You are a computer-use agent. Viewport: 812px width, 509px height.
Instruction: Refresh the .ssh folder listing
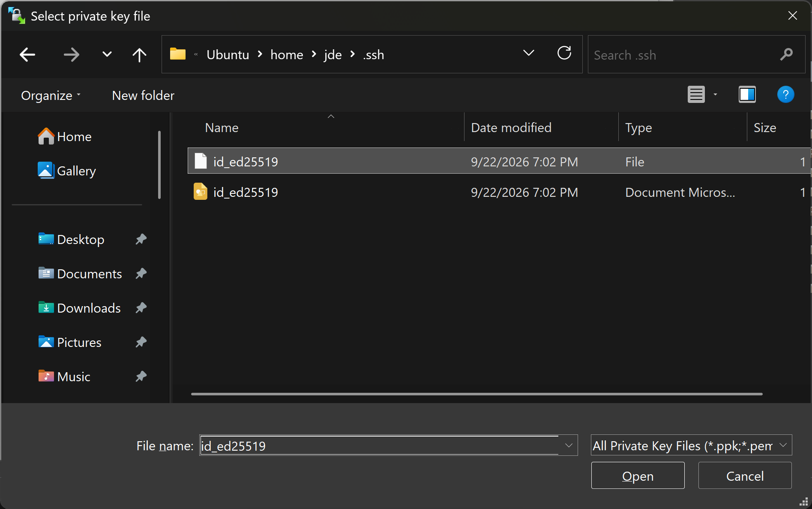coord(564,53)
